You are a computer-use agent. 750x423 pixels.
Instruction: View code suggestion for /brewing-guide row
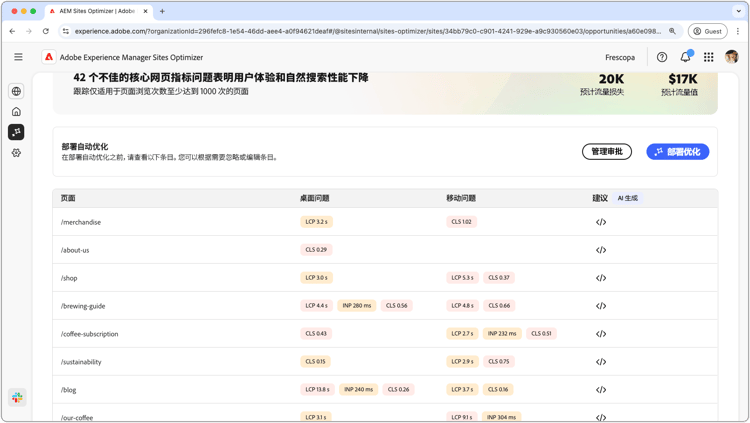(x=601, y=306)
